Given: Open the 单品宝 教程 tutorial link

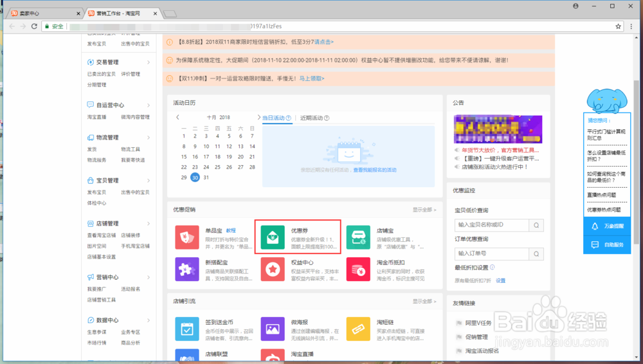Looking at the screenshot, I should click(x=231, y=231).
